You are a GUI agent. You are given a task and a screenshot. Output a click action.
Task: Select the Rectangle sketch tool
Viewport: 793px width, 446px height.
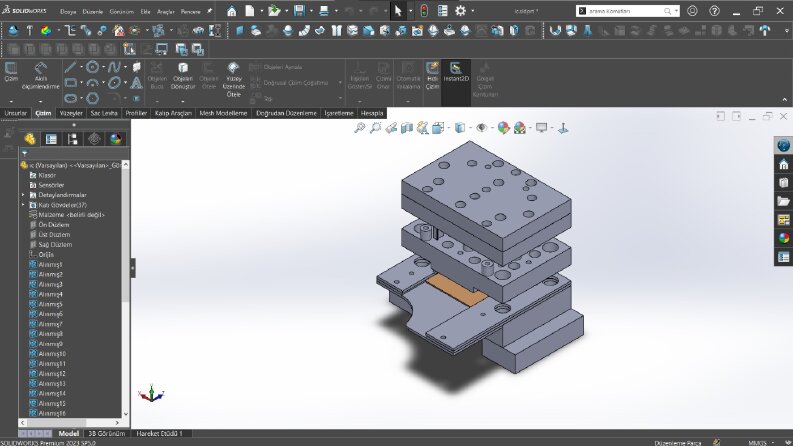(71, 82)
